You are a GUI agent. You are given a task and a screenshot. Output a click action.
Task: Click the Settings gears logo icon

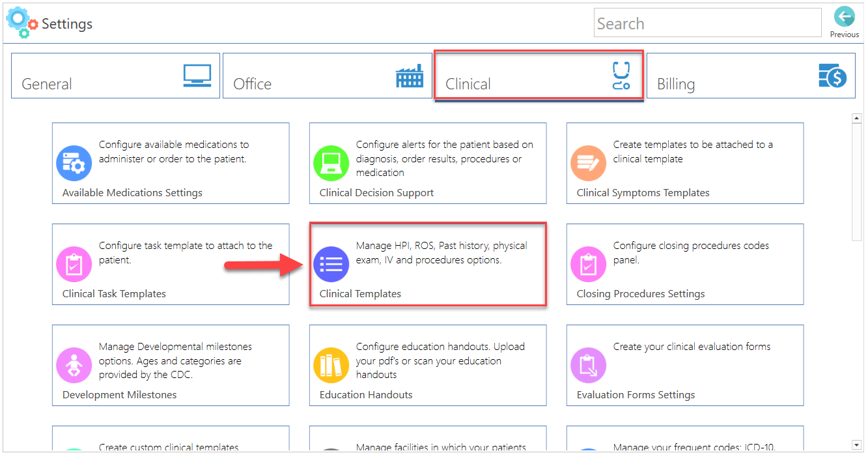click(x=22, y=23)
